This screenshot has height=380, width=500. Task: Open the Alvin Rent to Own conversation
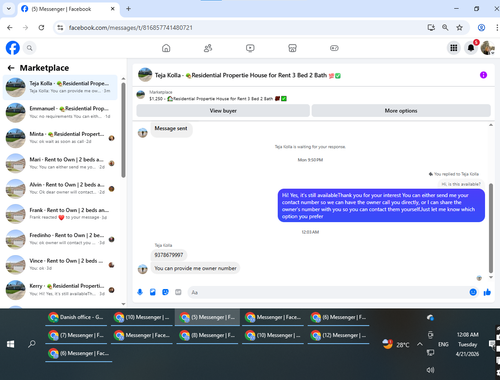coord(60,189)
